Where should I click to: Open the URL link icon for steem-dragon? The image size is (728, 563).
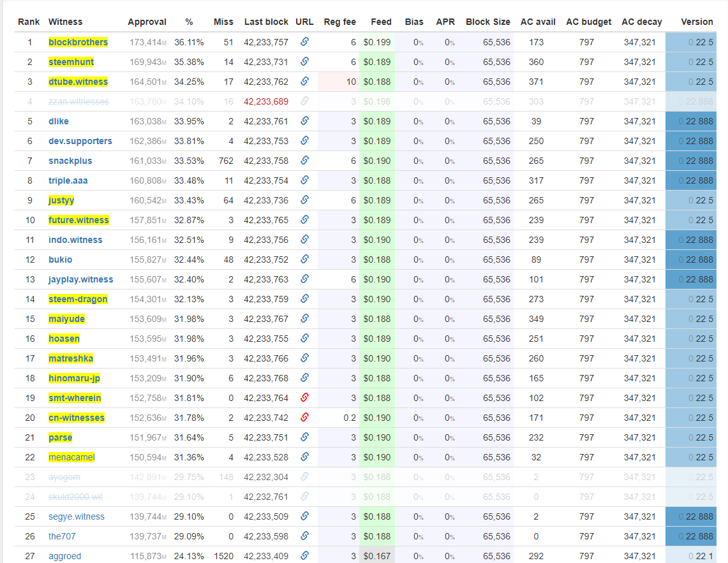[x=304, y=298]
